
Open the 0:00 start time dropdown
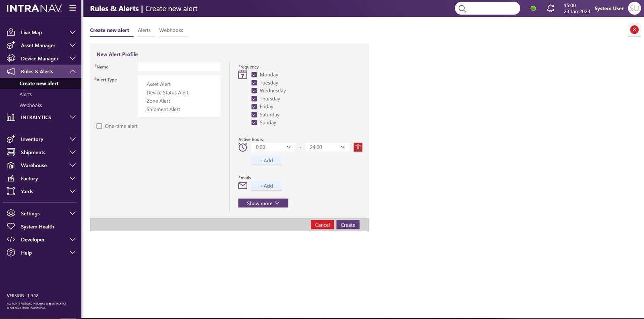pos(273,147)
